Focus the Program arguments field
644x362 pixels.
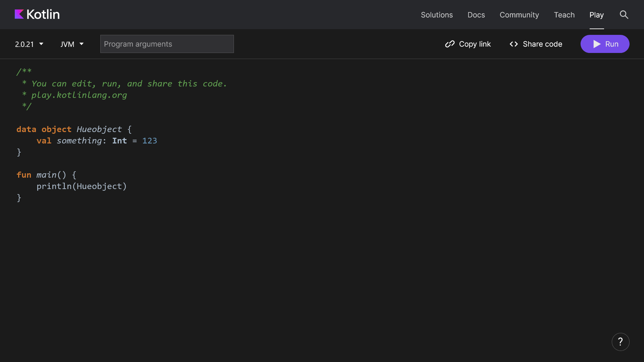click(167, 44)
